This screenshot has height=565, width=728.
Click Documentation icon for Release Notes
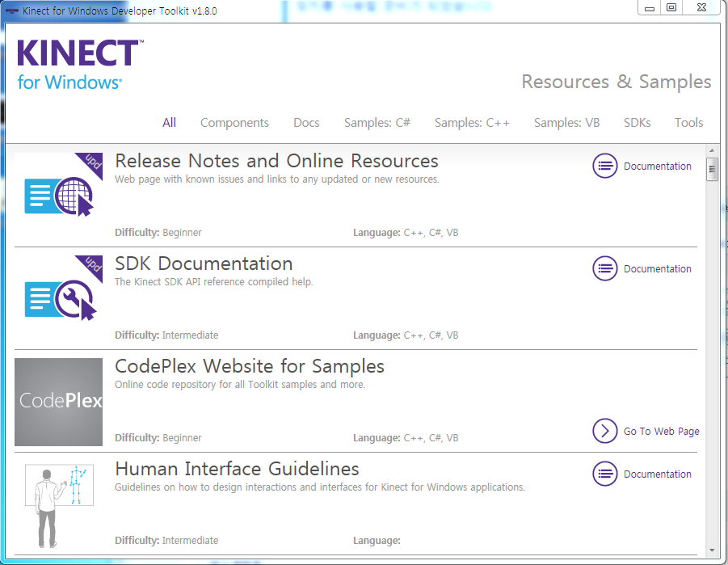point(605,166)
